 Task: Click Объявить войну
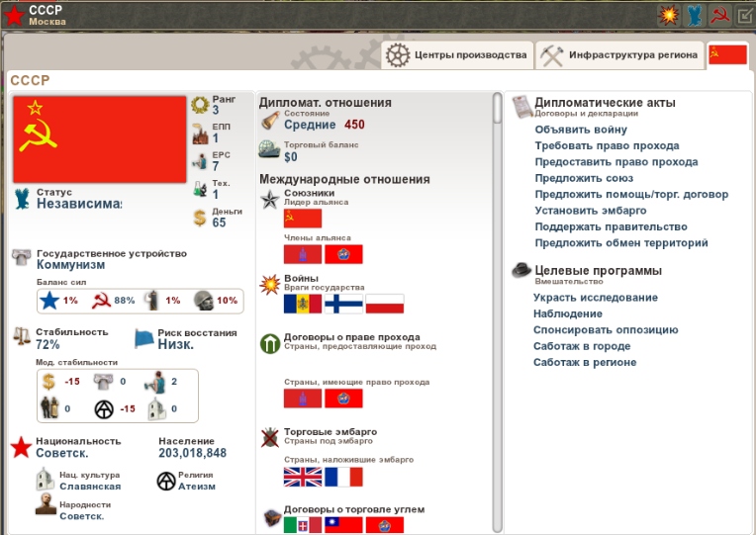point(581,130)
